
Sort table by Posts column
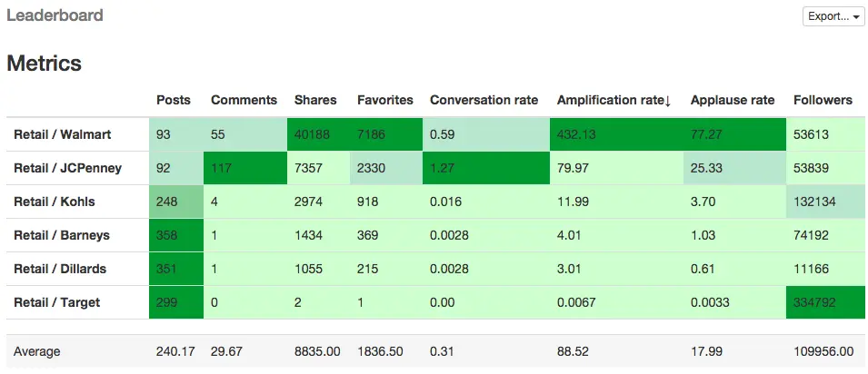pyautogui.click(x=174, y=100)
